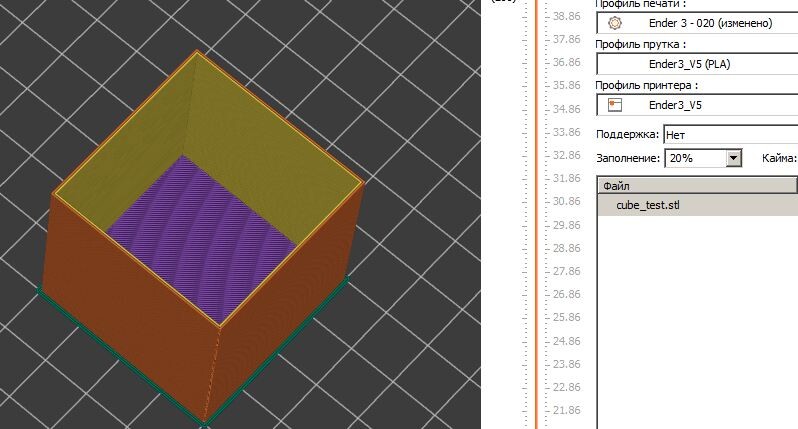Jump to the 25.86 mark on layer scale
798x429 pixels.
(566, 317)
